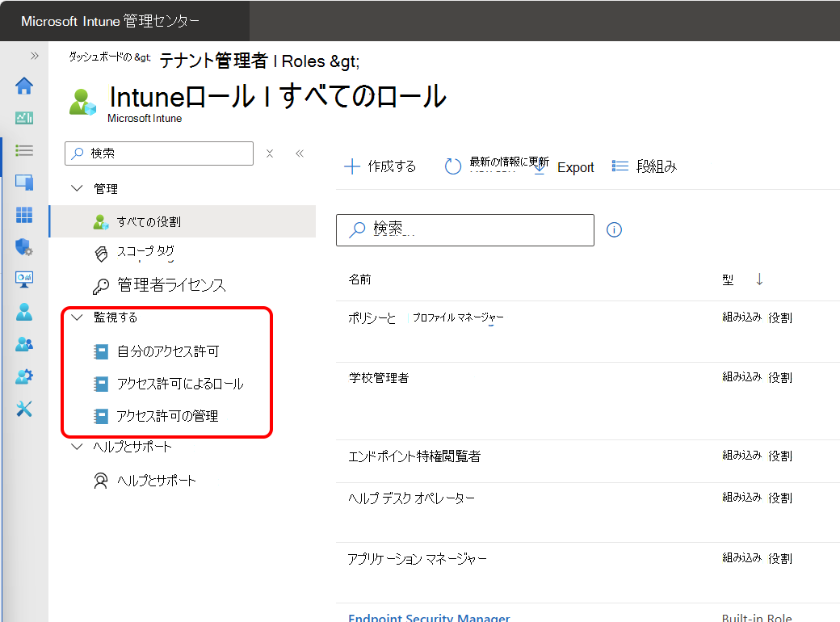Open the All services list icon in the sidebar
The image size is (840, 622).
[24, 150]
